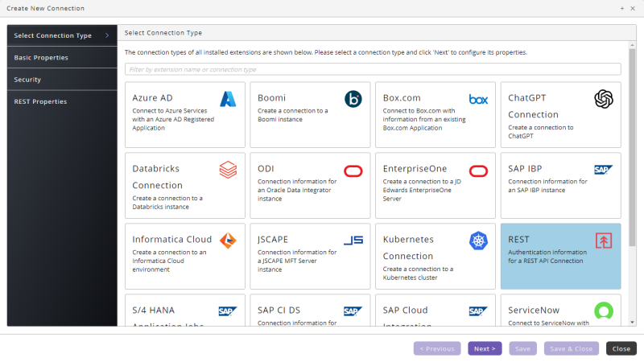This screenshot has width=644, height=362.
Task: Choose the Kubernetes Connection title
Action: tap(408, 248)
